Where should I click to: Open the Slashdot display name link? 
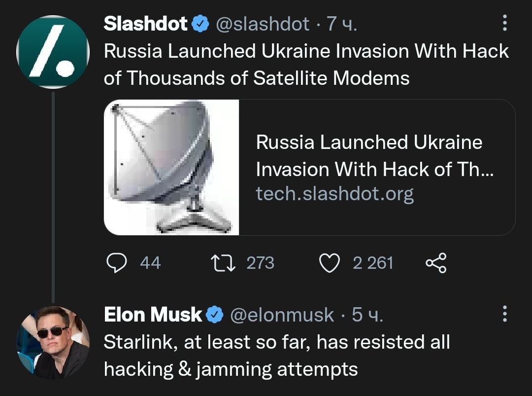[x=146, y=24]
